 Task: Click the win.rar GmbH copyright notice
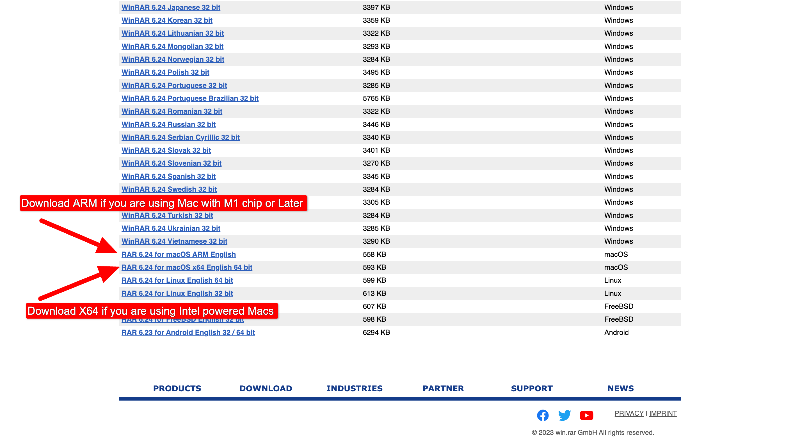point(592,432)
